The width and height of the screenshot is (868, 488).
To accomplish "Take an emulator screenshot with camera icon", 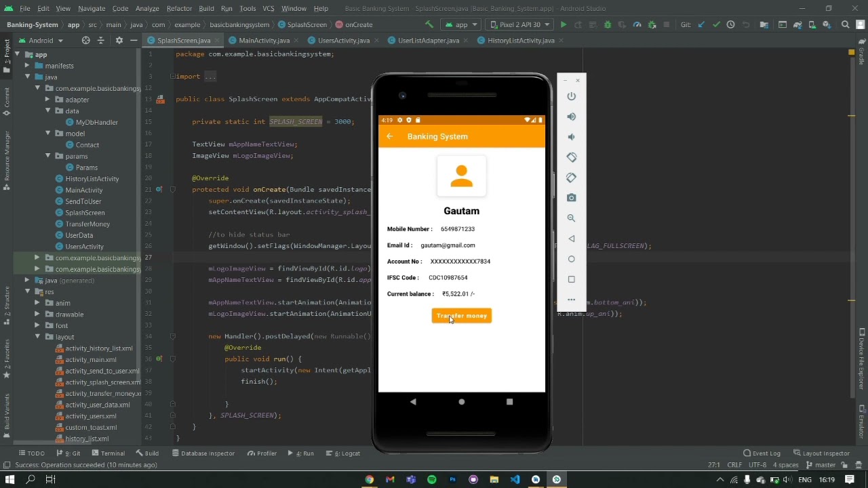I will [571, 198].
